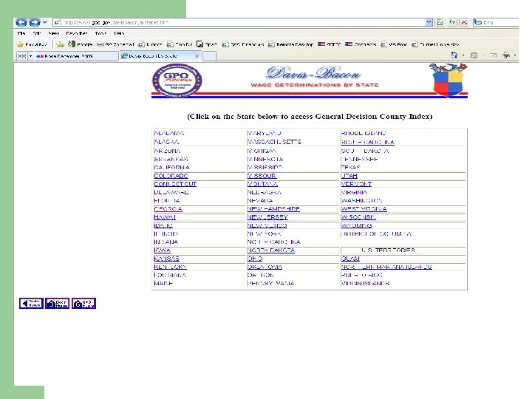
Task: Open the Favorites menu in menu bar
Action: tap(77, 33)
